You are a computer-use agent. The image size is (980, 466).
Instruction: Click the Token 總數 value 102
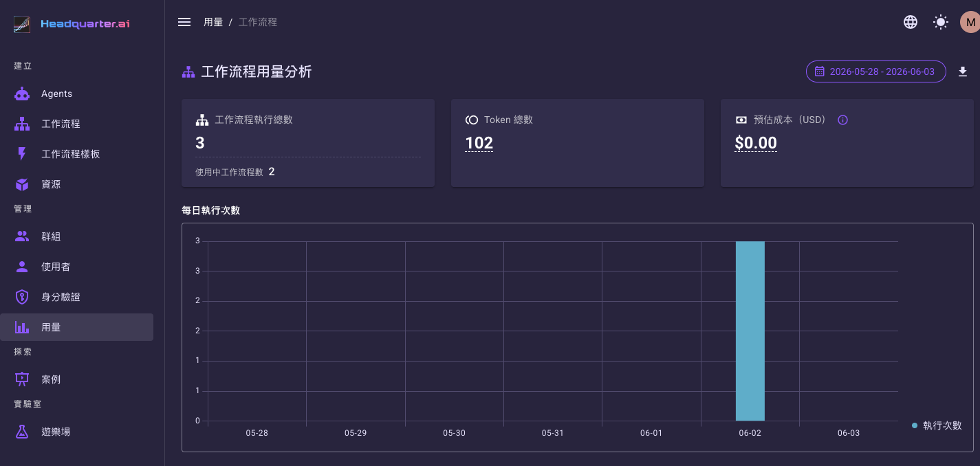[479, 143]
